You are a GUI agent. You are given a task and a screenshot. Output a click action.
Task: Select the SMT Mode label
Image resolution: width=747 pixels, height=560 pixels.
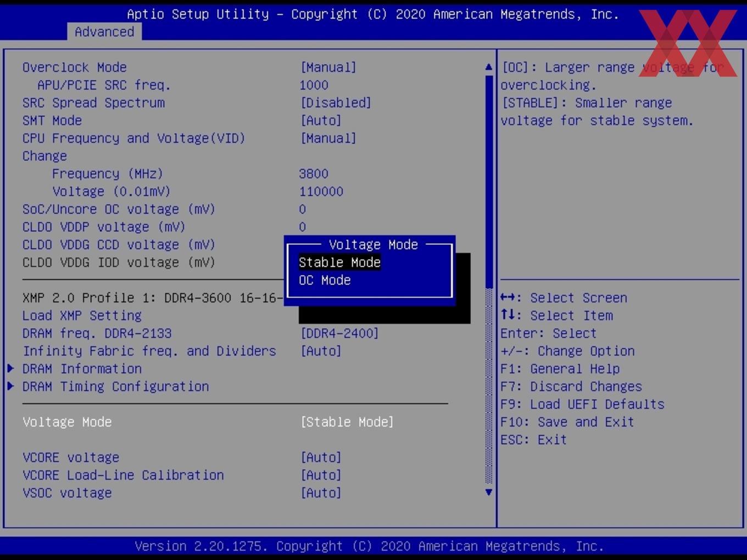52,120
